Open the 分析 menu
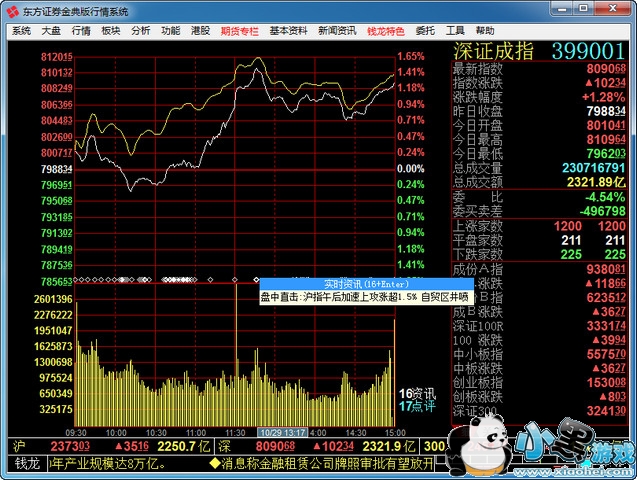Image resolution: width=637 pixels, height=480 pixels. point(141,31)
